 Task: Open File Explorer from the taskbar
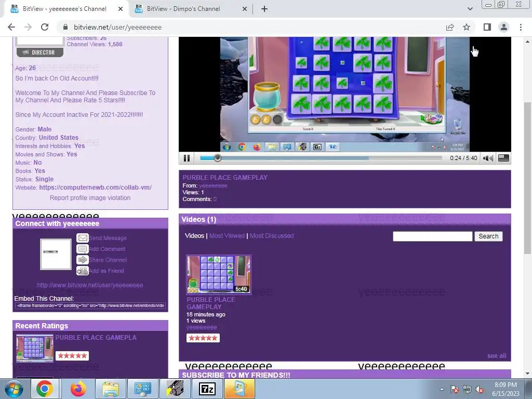point(110,389)
